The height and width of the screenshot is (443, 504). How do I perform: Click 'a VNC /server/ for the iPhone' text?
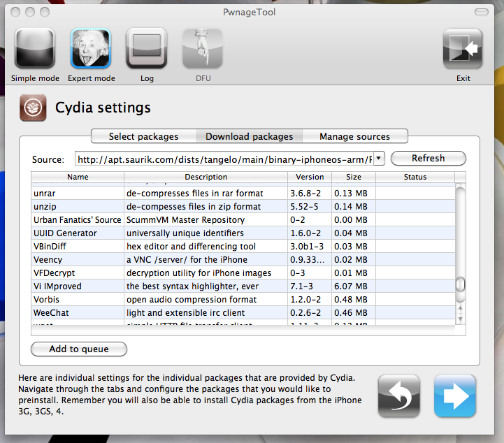tap(187, 259)
